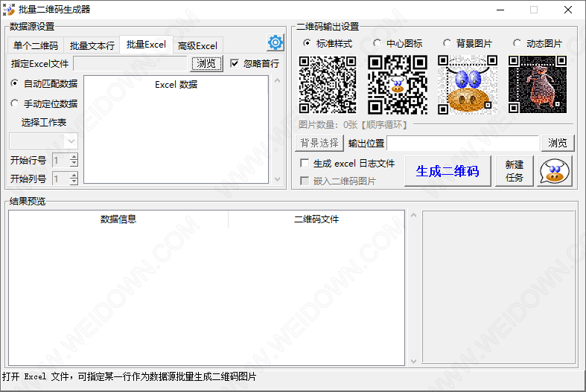
Task: Click the 新建任务 button
Action: tap(515, 171)
